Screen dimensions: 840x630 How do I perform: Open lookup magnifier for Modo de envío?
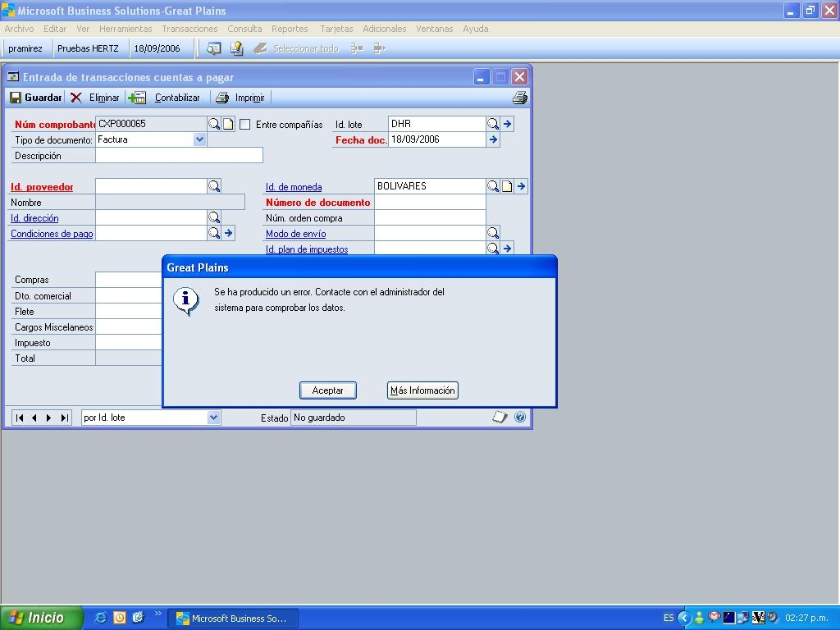point(493,233)
